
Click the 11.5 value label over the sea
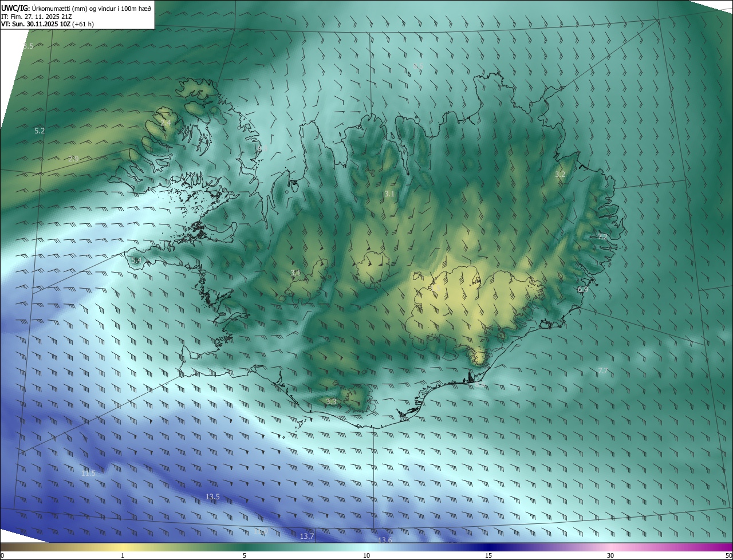pyautogui.click(x=88, y=473)
